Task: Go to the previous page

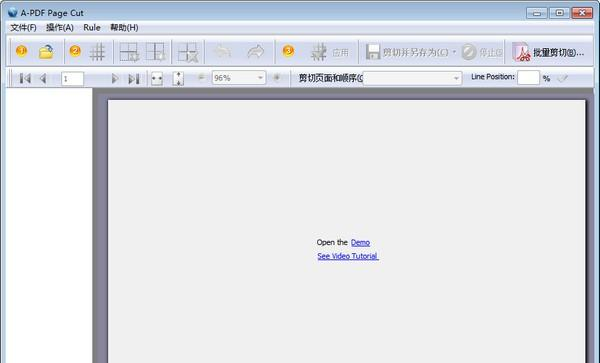Action: [x=43, y=79]
